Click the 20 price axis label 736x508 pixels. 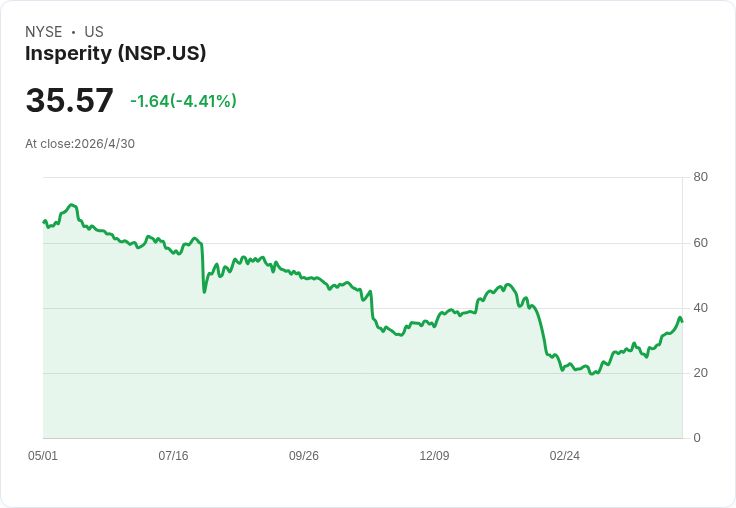[700, 373]
